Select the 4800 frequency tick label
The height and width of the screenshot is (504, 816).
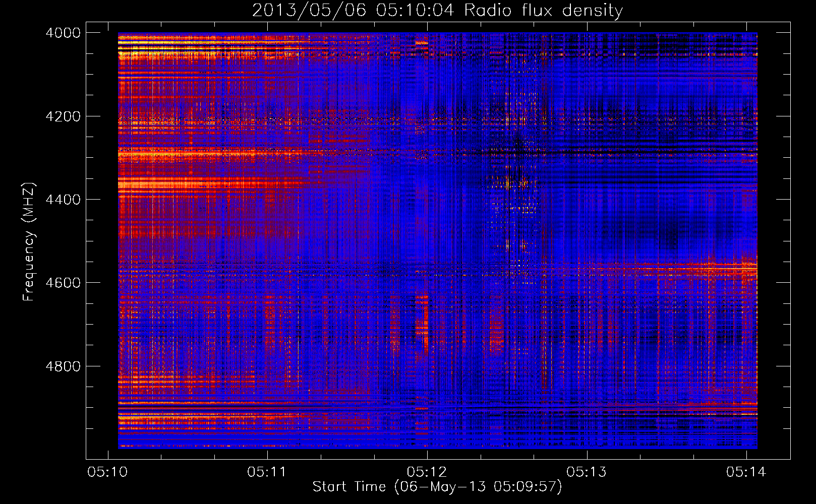[63, 366]
